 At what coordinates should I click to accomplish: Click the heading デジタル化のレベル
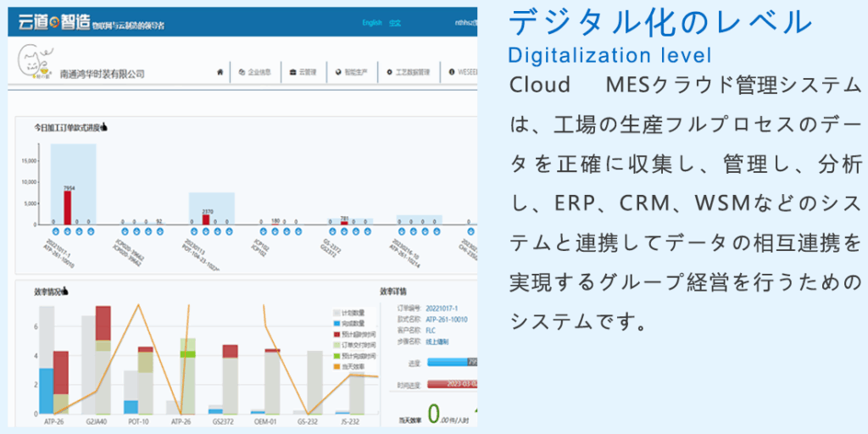click(659, 22)
